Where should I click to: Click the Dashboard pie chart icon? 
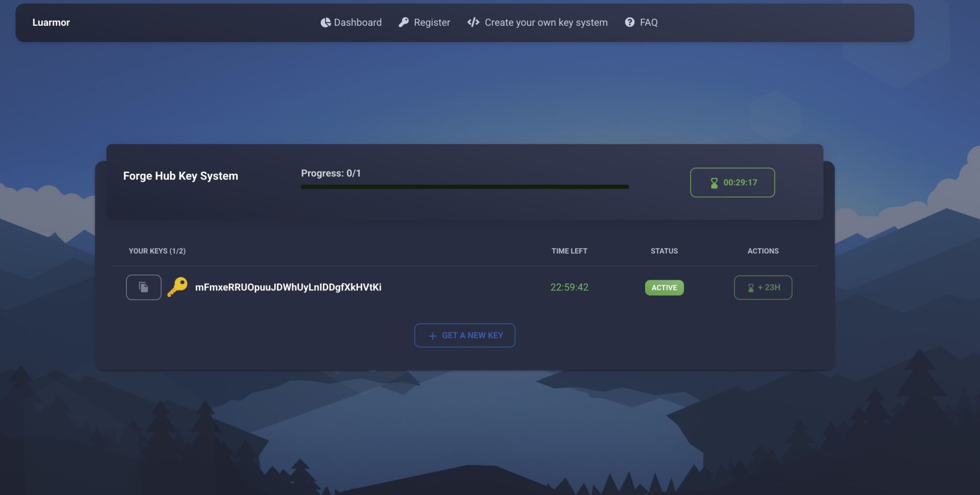pos(325,22)
